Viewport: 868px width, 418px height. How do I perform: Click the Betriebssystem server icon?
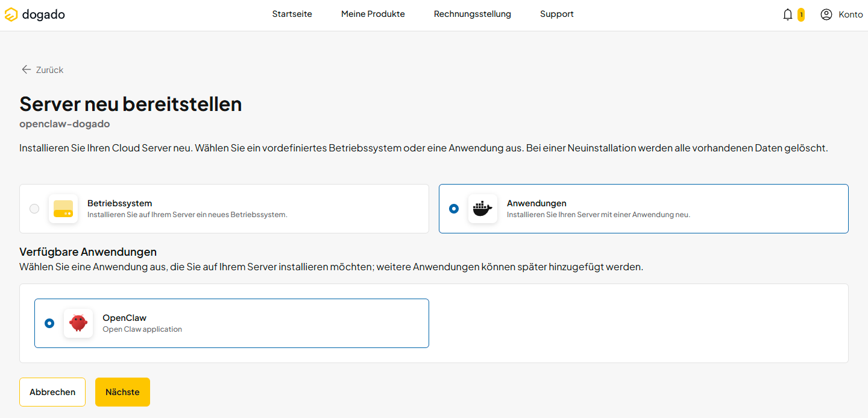[x=63, y=209]
